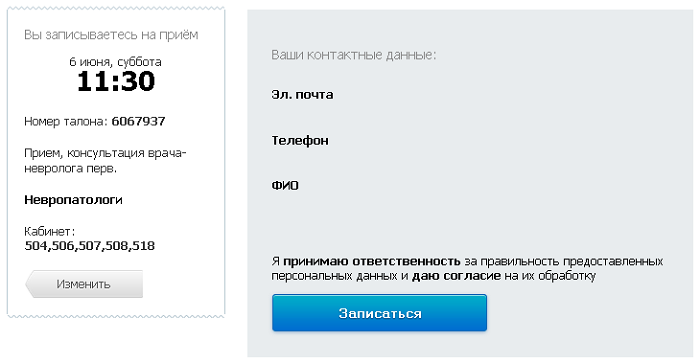This screenshot has width=700, height=363.
Task: Click the words за правильность предоставленных
Action: click(563, 261)
